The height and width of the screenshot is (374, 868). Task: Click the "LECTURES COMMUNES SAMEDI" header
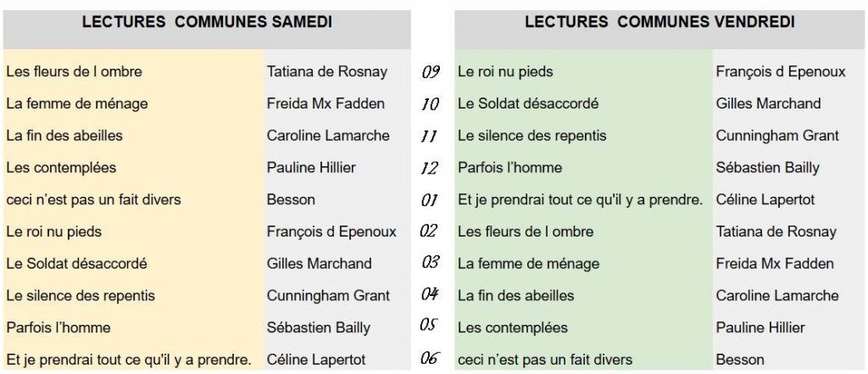tap(206, 23)
